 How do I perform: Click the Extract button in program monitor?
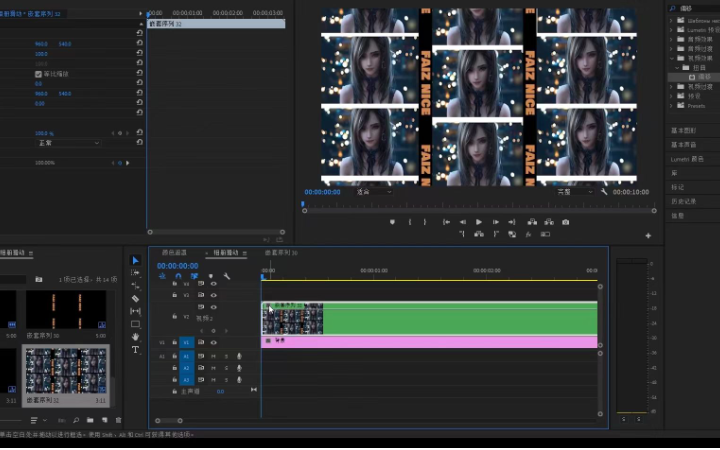click(549, 222)
